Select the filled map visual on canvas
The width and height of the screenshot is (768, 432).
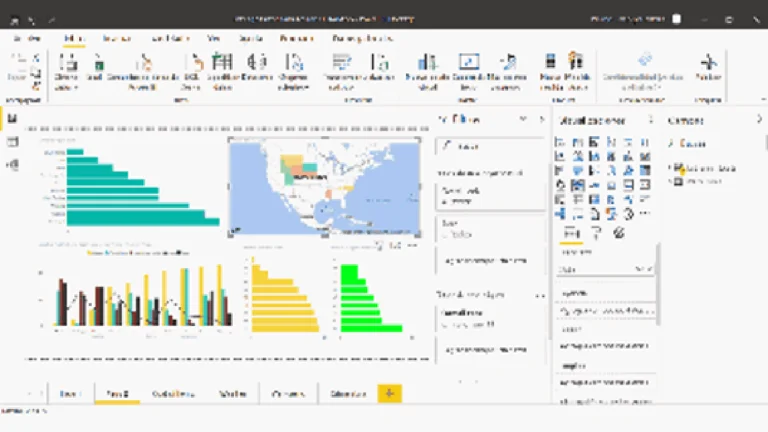324,187
